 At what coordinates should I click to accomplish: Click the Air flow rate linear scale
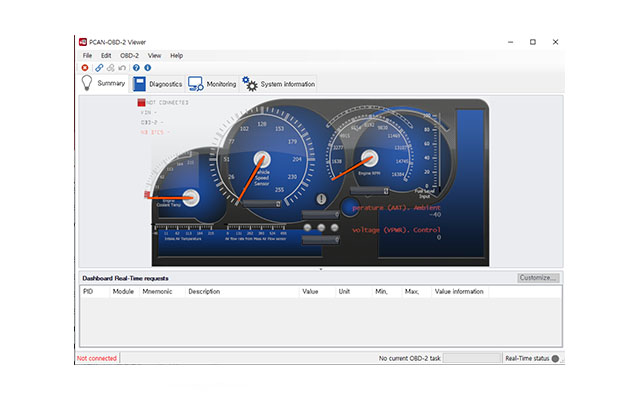pos(256,231)
